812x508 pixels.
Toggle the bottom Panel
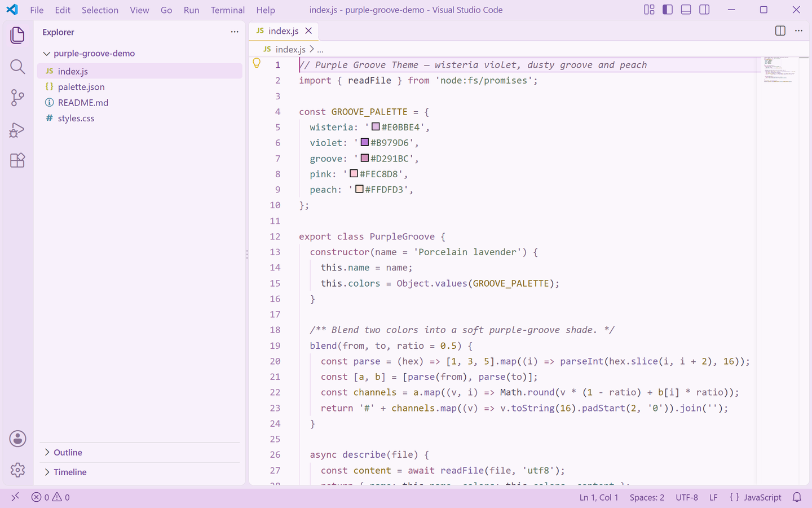pyautogui.click(x=686, y=10)
